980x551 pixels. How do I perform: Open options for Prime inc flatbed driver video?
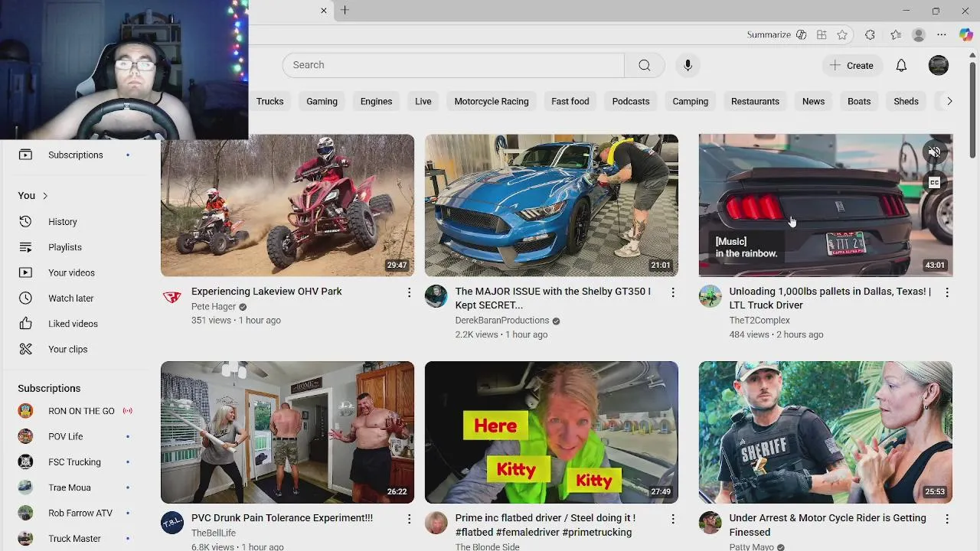pyautogui.click(x=673, y=519)
